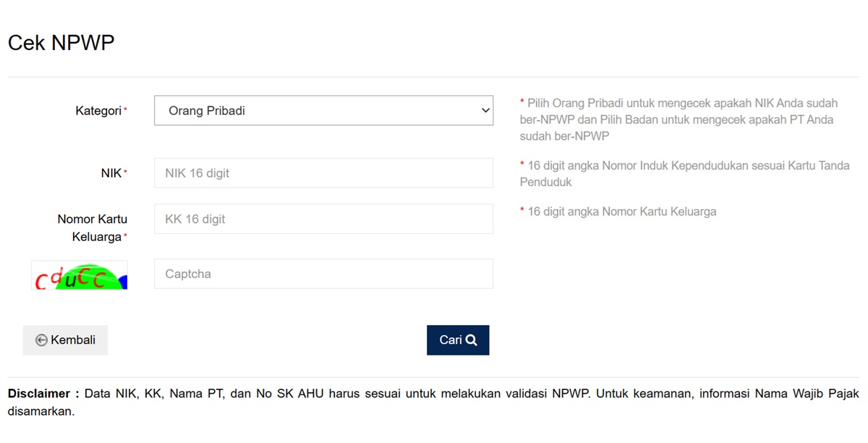Click the chevron on the Kategori dropdown
Viewport: 868px width, 443px height.
click(485, 110)
